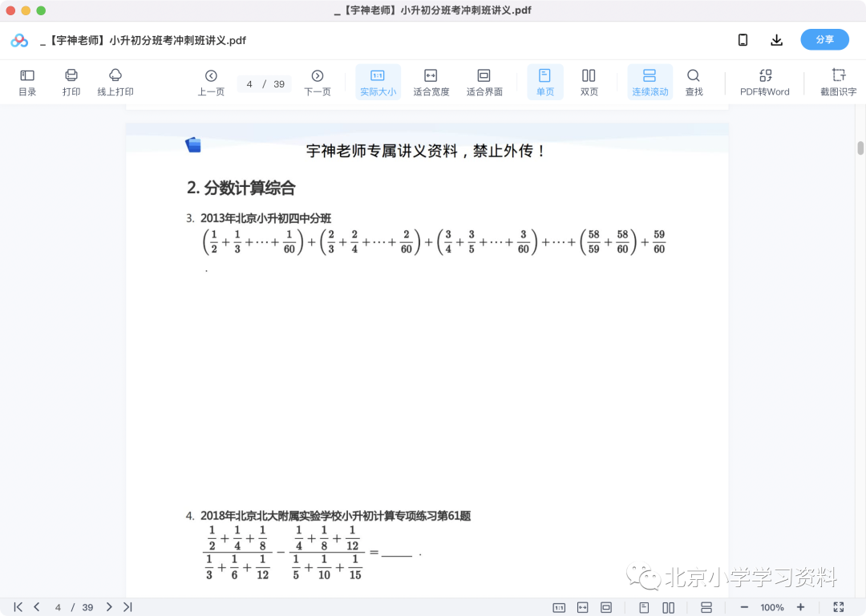Zoom in with the plus button
Viewport: 866px width, 616px height.
(x=801, y=607)
